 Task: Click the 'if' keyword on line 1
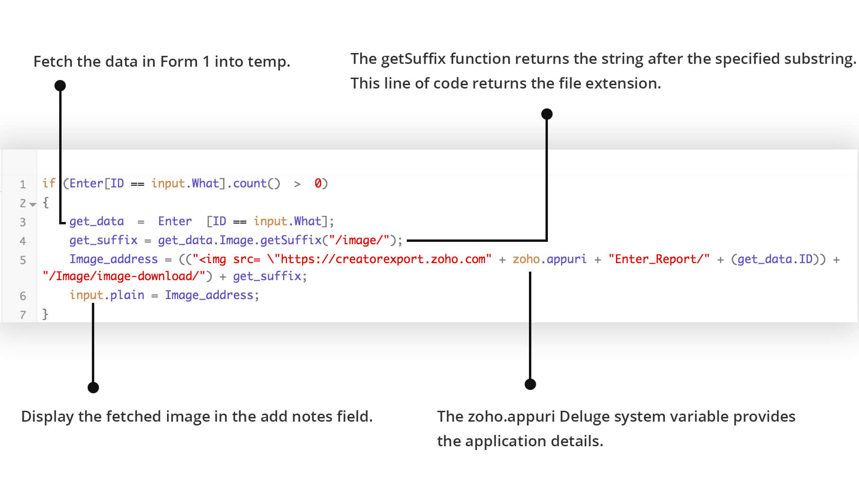point(49,183)
